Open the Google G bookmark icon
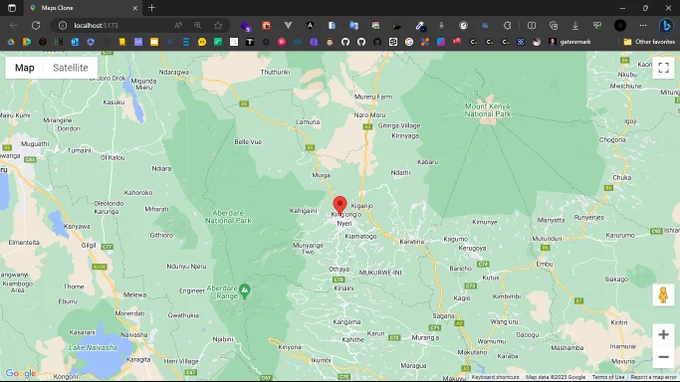The width and height of the screenshot is (680, 382). pos(409,42)
